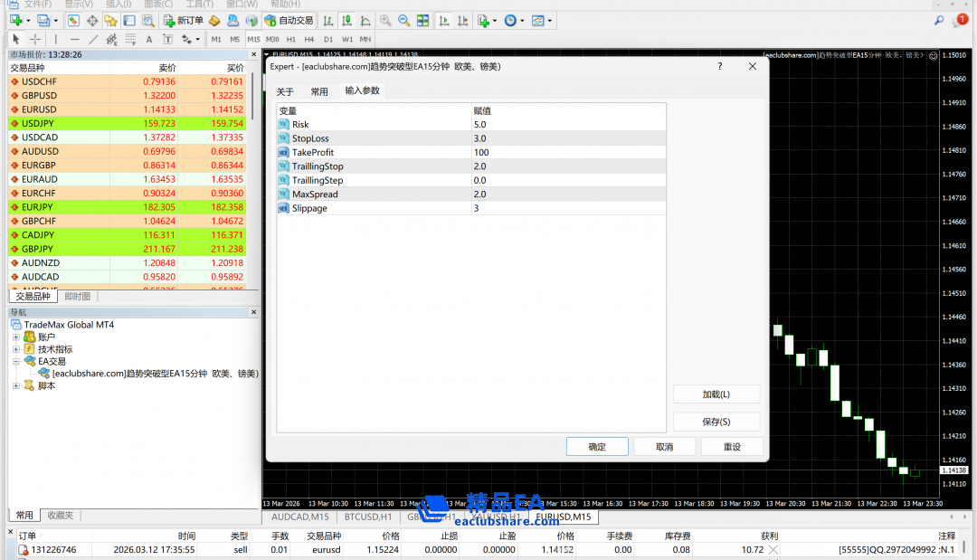Image resolution: width=977 pixels, height=560 pixels.
Task: Switch chart to the H1 timeframe
Action: coord(291,39)
